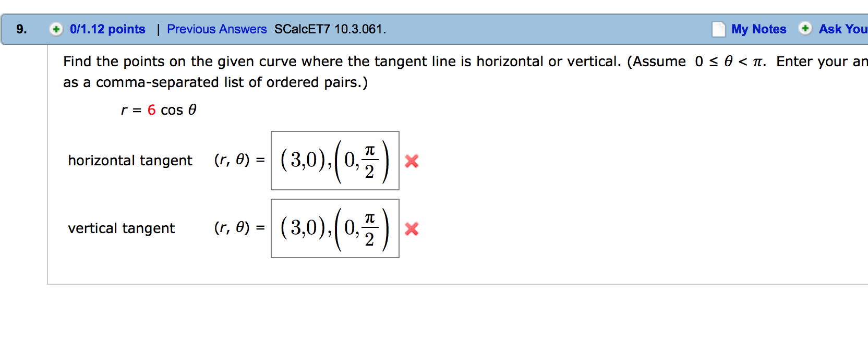Expand the question 9 score details with the plus
The height and width of the screenshot is (340, 868).
pos(55,29)
